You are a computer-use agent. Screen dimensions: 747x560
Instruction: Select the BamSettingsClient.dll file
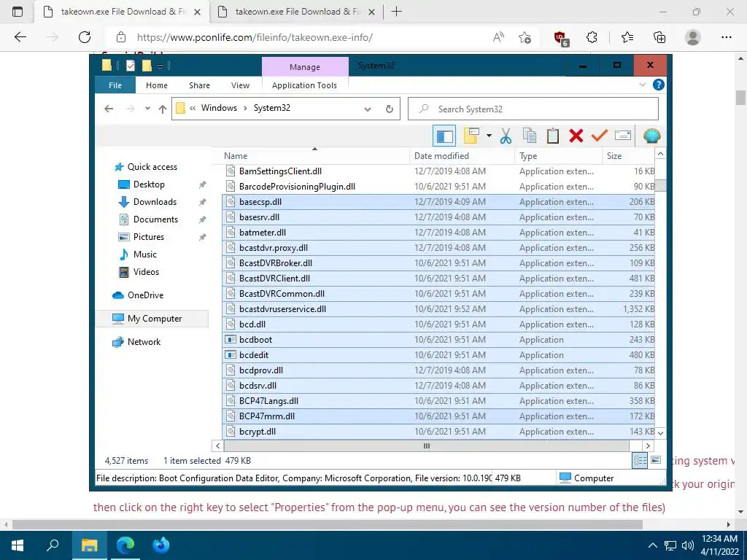coord(438,171)
